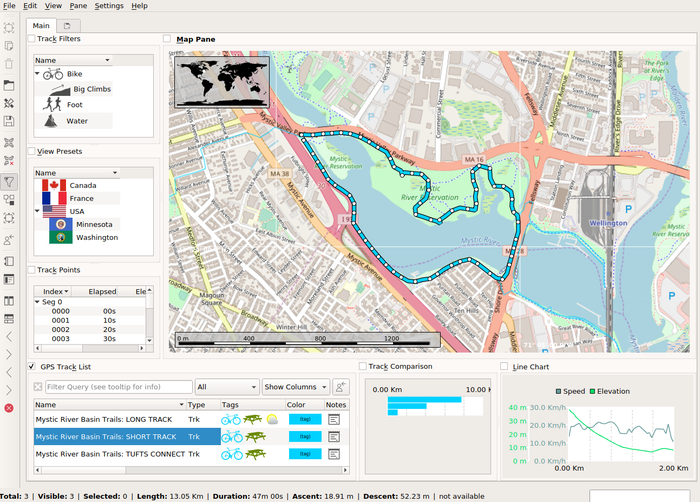Collapse the USA tree item in View Presets

click(x=37, y=212)
